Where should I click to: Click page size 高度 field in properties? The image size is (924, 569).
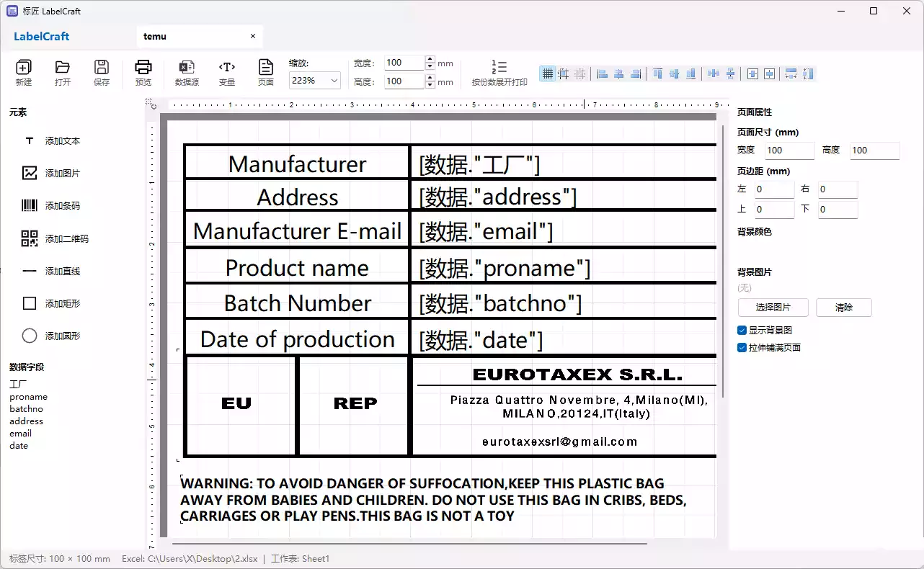874,151
